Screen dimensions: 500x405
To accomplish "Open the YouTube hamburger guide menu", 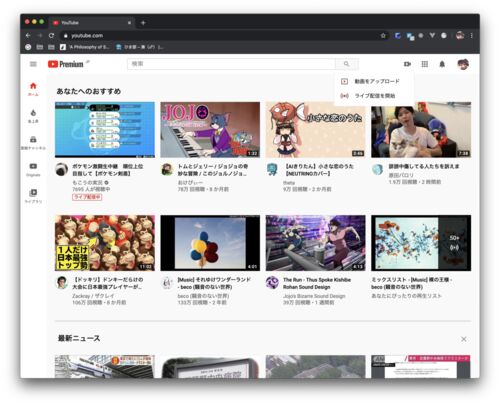I will click(x=33, y=64).
